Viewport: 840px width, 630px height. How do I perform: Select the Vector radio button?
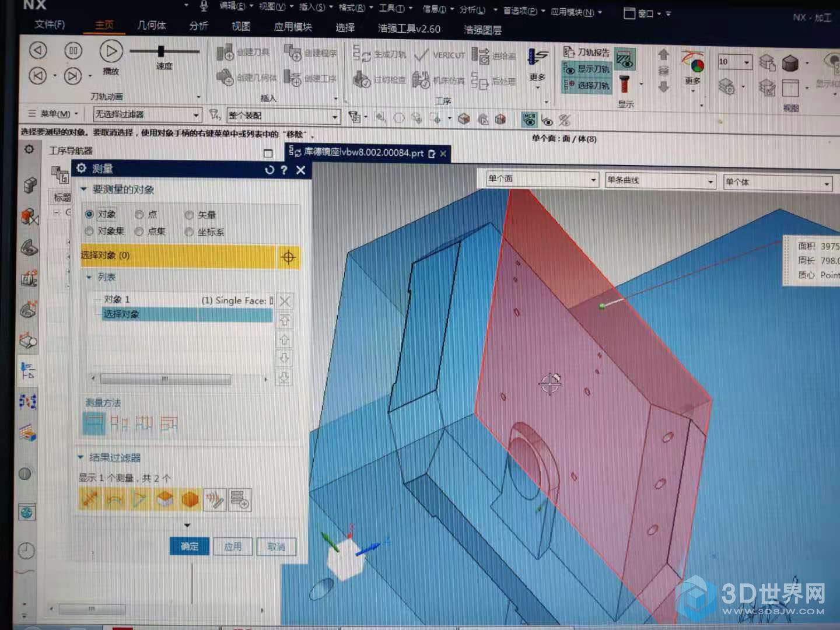[x=189, y=215]
